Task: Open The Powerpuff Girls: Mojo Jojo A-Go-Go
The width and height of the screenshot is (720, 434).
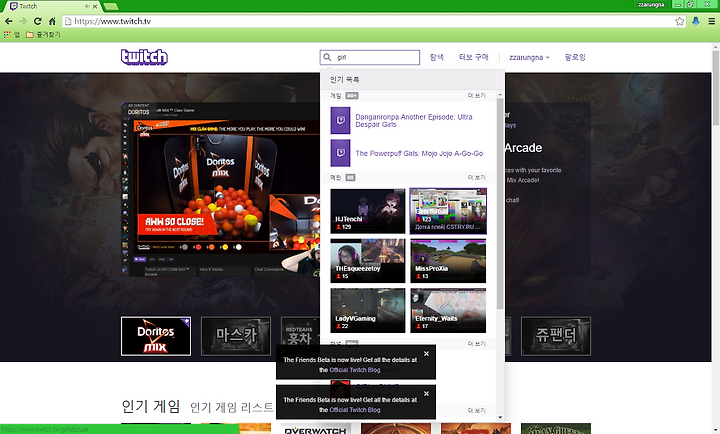Action: pos(419,153)
